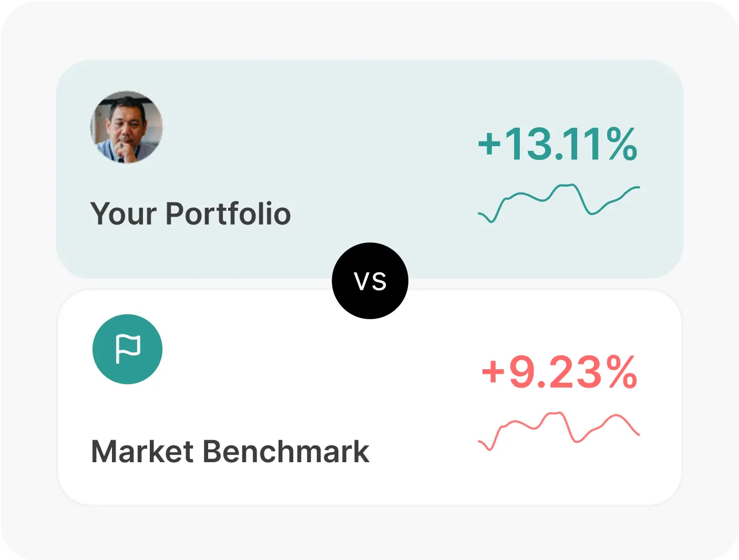The width and height of the screenshot is (739, 560).
Task: Click the +9.23% benchmark return value
Action: click(x=559, y=372)
